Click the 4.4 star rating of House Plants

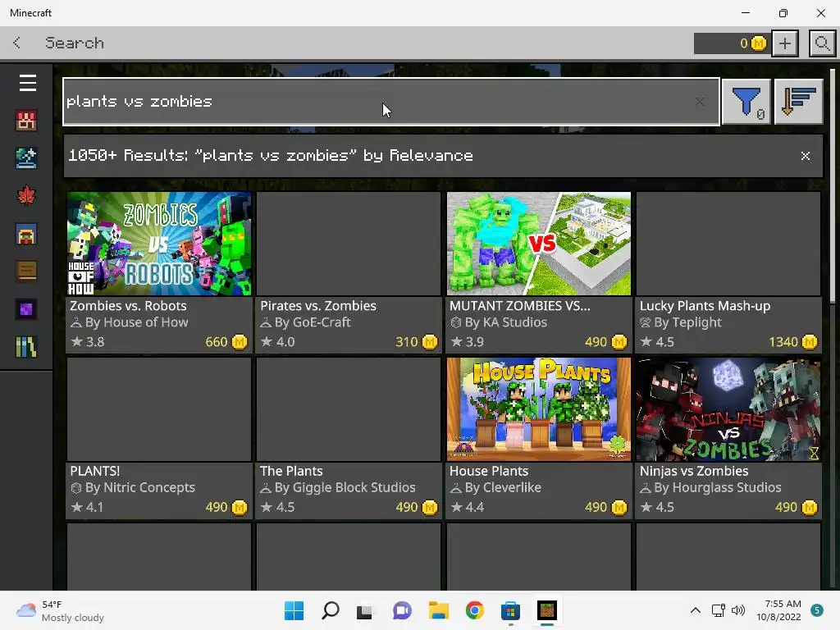coord(468,507)
